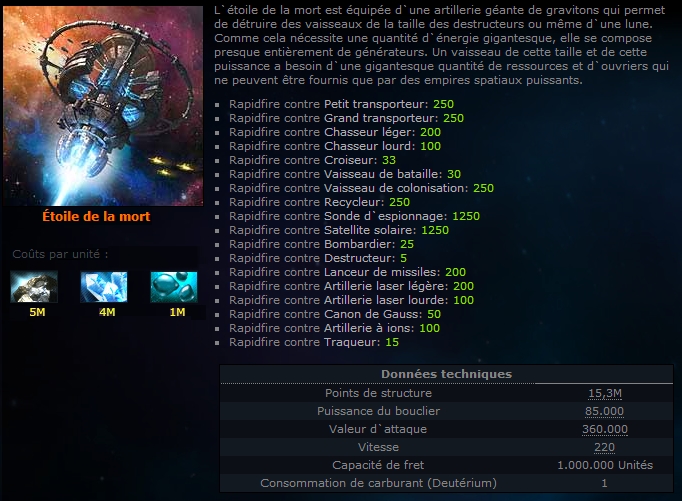Click the Petit transporteur rapidfire entry
Viewport: 682px width, 501px height.
pyautogui.click(x=341, y=104)
